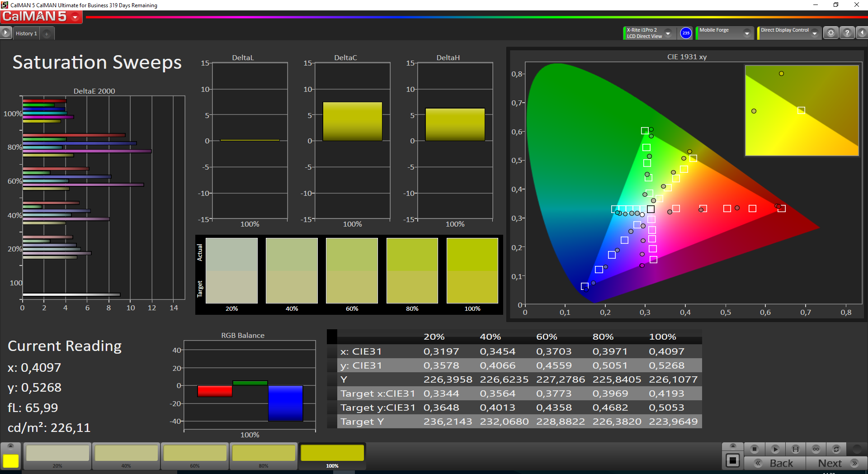Click the Back navigation button
The width and height of the screenshot is (868, 474).
[775, 463]
